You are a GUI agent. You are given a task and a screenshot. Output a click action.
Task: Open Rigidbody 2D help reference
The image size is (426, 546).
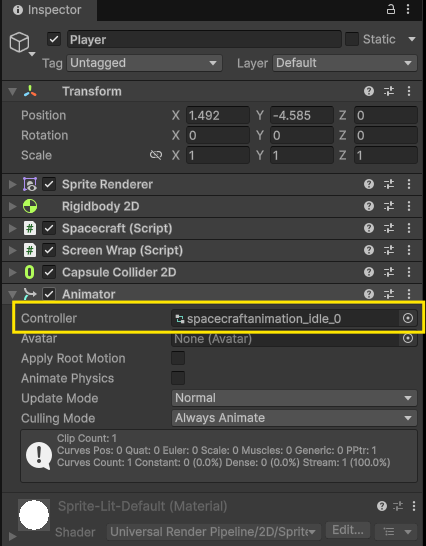[x=369, y=206]
